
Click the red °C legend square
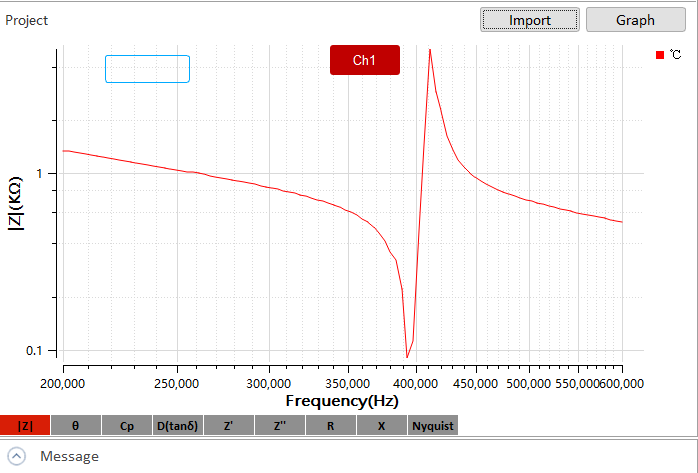click(x=660, y=55)
